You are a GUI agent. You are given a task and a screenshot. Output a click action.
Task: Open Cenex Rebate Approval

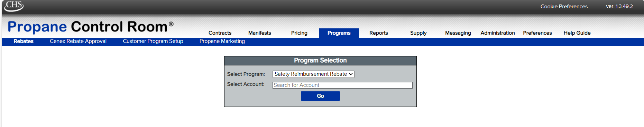[78, 41]
